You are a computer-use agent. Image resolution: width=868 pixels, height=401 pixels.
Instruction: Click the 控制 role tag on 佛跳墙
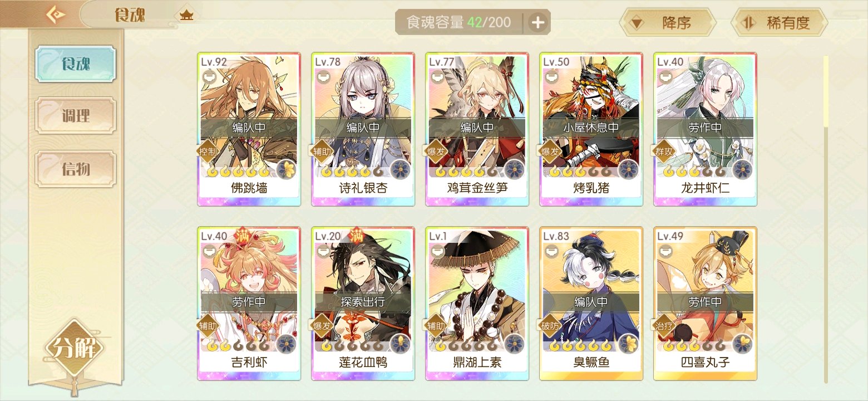tap(209, 151)
